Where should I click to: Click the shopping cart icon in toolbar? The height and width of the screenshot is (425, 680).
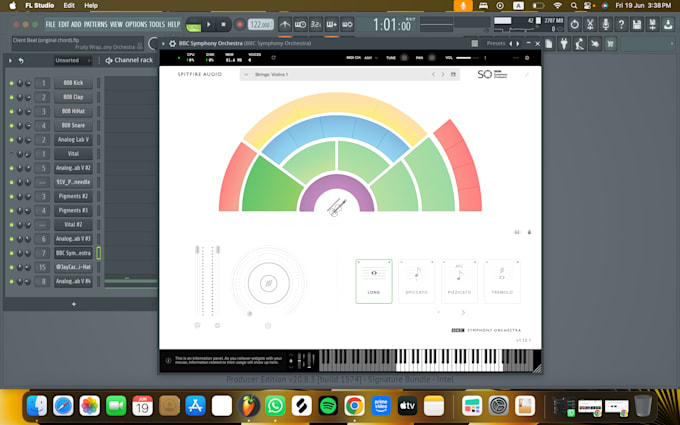pyautogui.click(x=611, y=43)
